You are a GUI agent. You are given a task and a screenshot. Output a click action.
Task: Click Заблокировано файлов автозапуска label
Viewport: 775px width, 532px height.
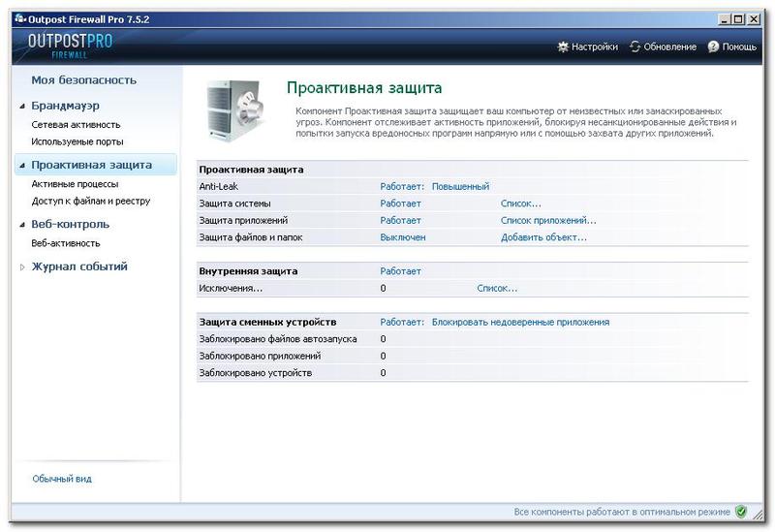coord(278,339)
